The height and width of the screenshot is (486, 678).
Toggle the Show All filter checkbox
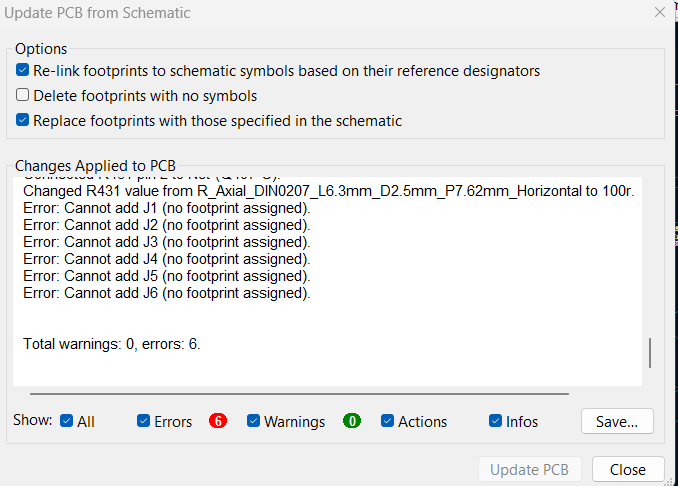click(67, 421)
